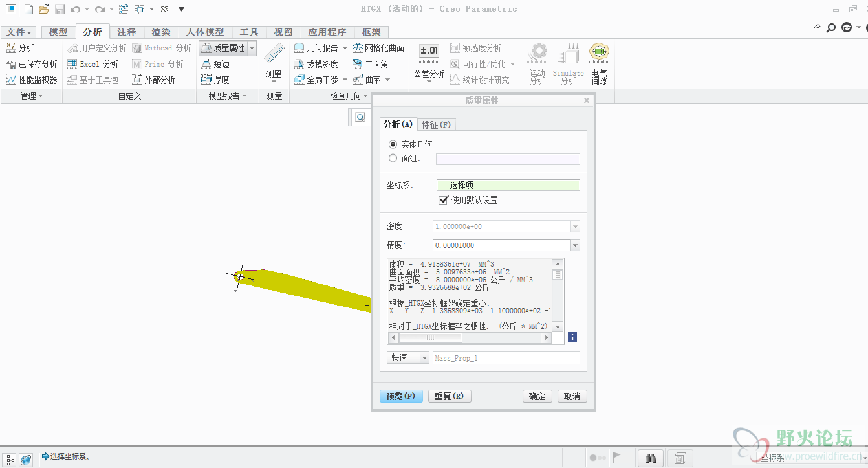
Task: Open the 特征(F) tab in the dialog
Action: pos(437,124)
